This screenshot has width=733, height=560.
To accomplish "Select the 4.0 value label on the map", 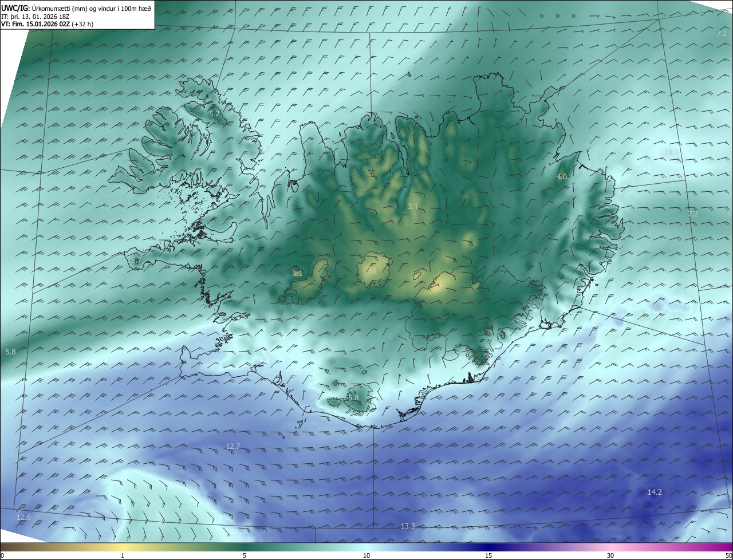I will [x=562, y=177].
